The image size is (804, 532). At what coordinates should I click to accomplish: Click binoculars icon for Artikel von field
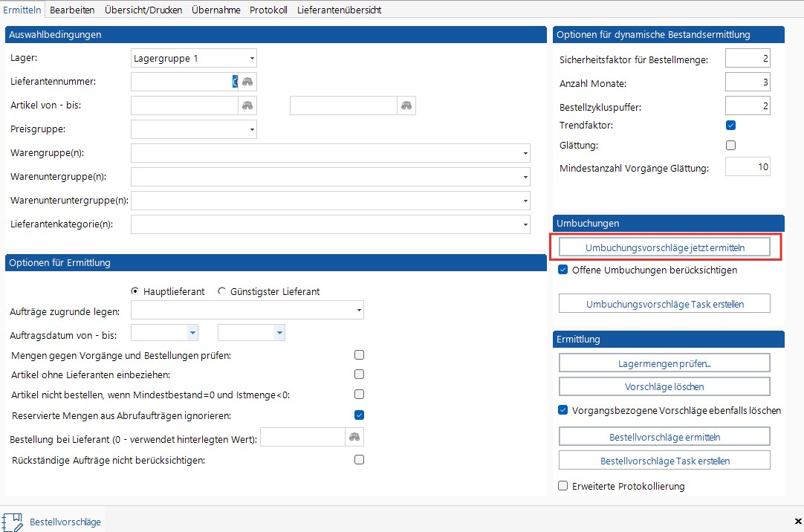[x=247, y=106]
